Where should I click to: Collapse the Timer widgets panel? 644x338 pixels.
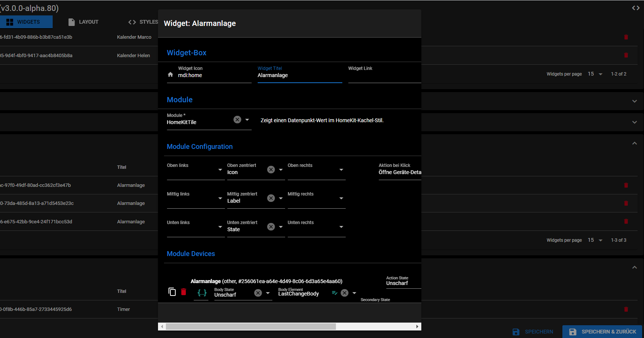[x=635, y=267]
